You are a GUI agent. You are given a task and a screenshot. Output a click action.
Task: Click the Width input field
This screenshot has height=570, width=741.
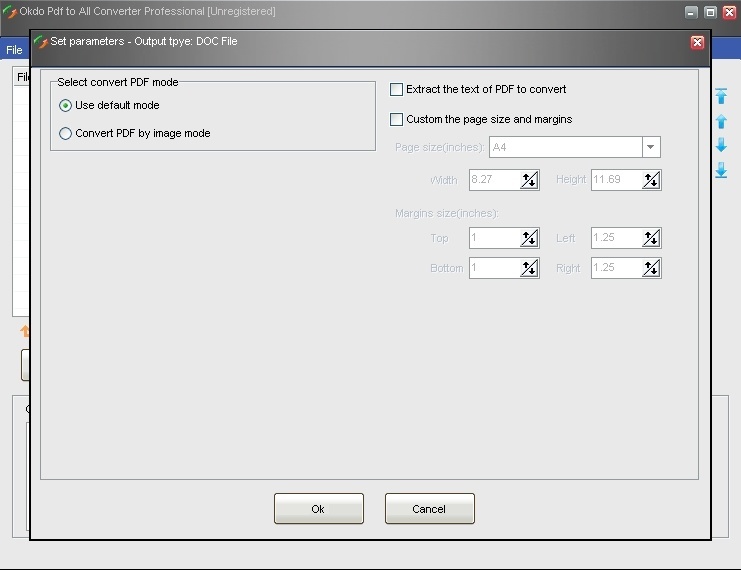494,180
